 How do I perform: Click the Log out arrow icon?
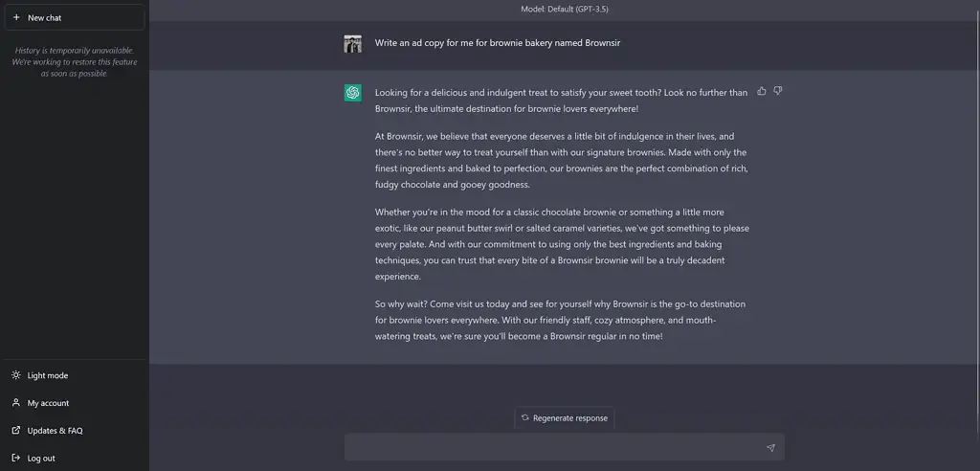click(x=16, y=458)
